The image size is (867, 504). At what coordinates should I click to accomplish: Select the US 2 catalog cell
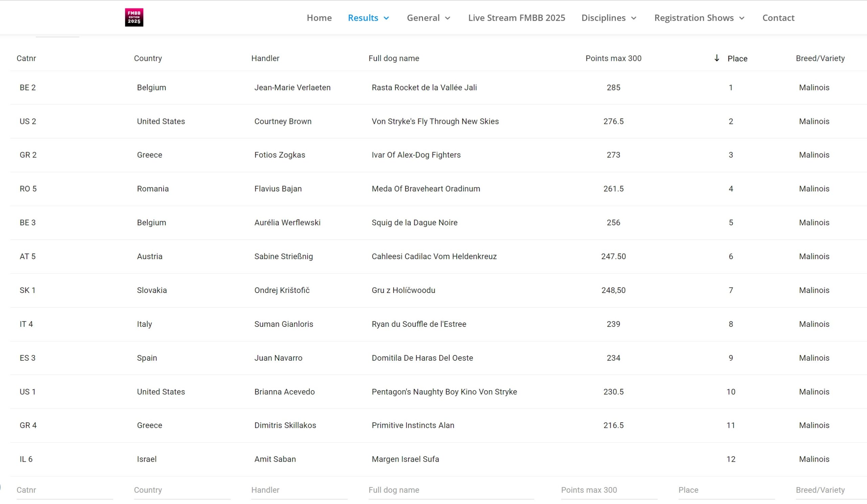pyautogui.click(x=27, y=121)
